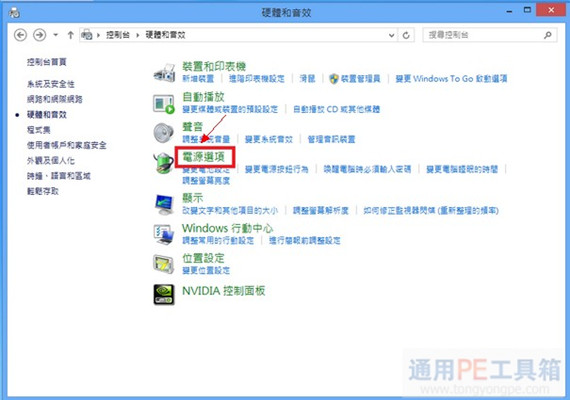This screenshot has height=400, width=570.
Task: Open the 電源選項 heading link
Action: (204, 157)
